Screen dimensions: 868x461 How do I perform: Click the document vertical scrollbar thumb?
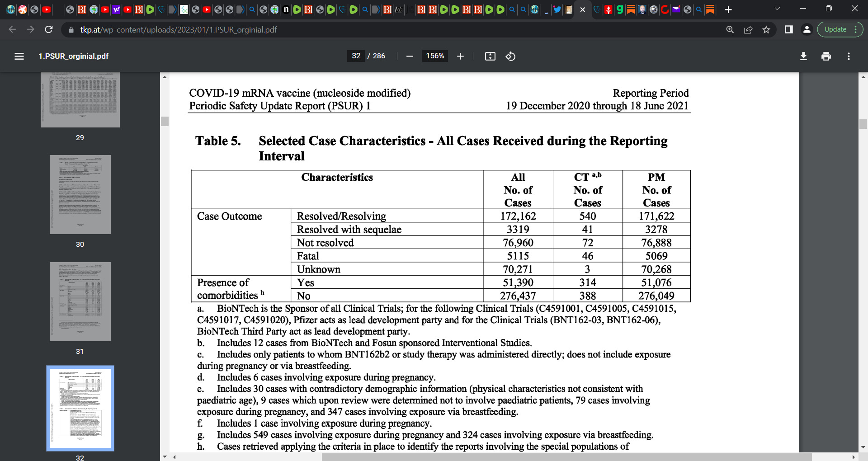click(x=863, y=124)
